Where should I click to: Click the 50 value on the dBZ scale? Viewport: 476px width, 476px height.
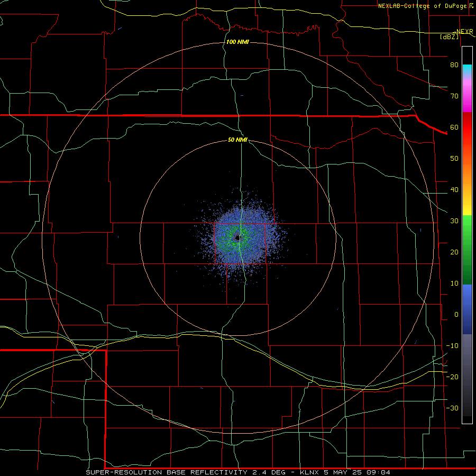[x=454, y=159]
